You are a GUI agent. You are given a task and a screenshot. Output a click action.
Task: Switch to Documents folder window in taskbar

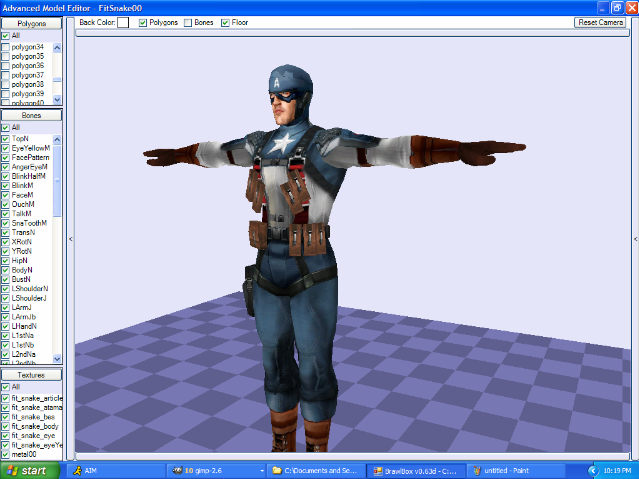click(x=316, y=471)
